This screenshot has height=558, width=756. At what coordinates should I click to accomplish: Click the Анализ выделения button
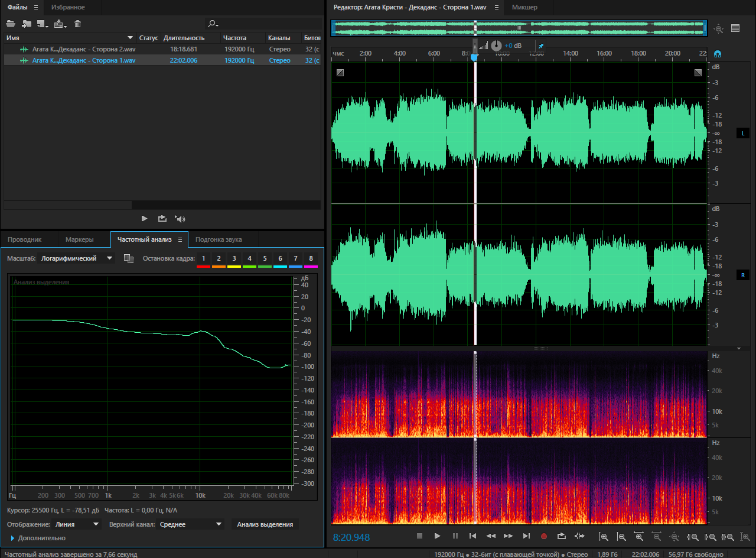265,524
